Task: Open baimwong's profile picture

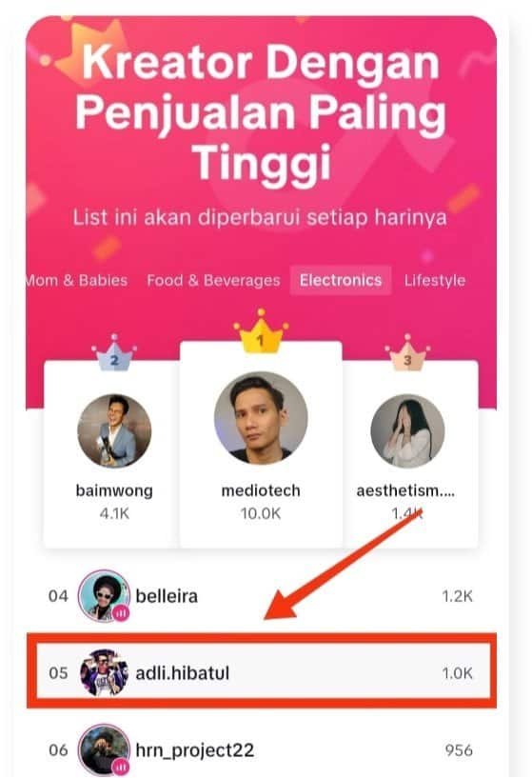Action: point(114,430)
